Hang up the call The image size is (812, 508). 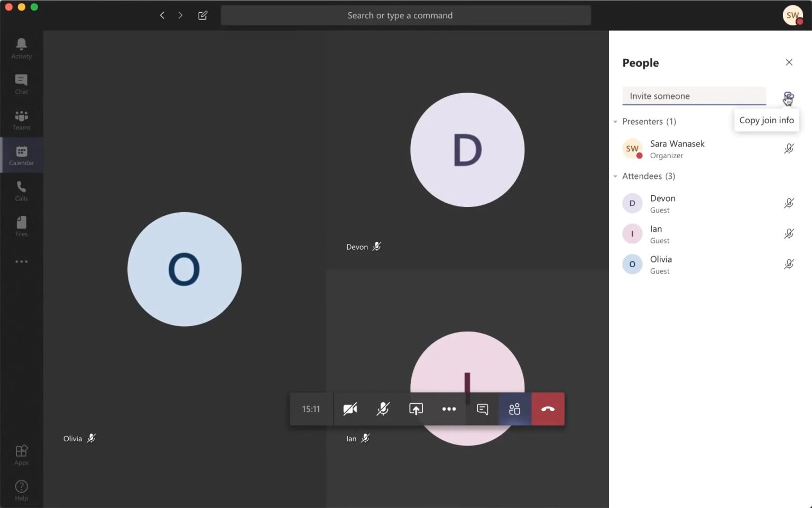(x=548, y=409)
